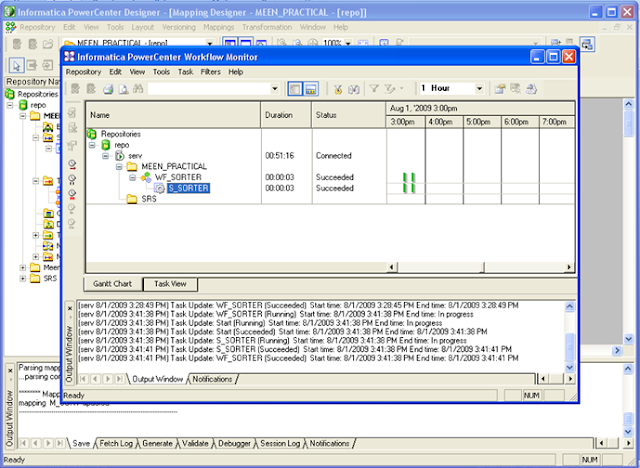The height and width of the screenshot is (468, 640).
Task: Select the S_SORTER session row
Action: click(188, 188)
